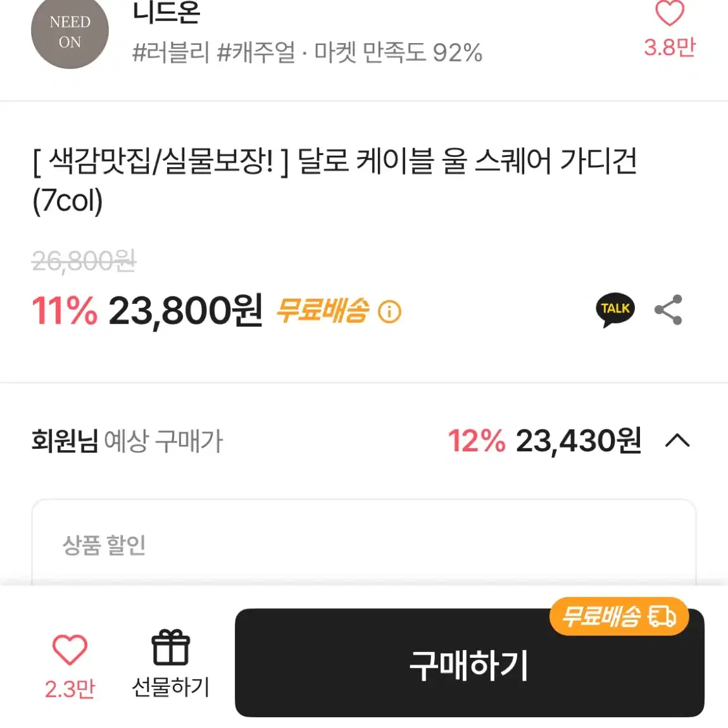Screen dimensions: 728x728
Task: Collapse the 회원님 예상 구매가 chevron
Action: point(677,440)
